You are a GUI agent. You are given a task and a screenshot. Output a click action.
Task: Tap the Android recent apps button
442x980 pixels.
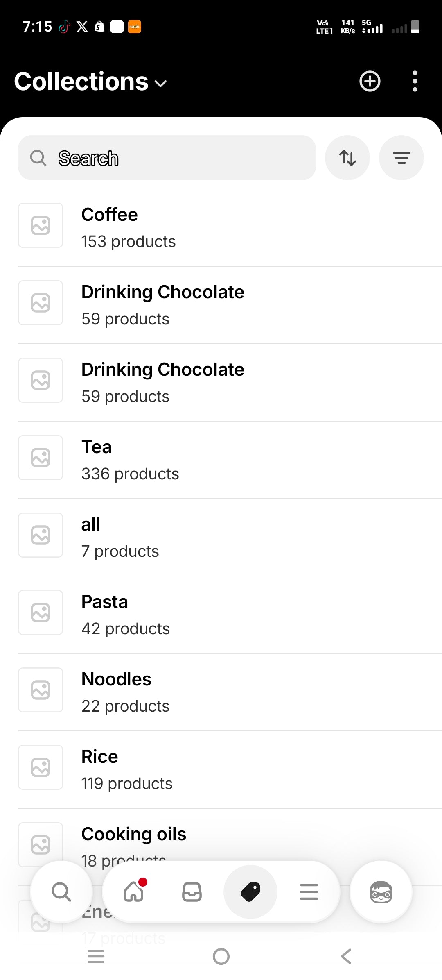pos(96,956)
